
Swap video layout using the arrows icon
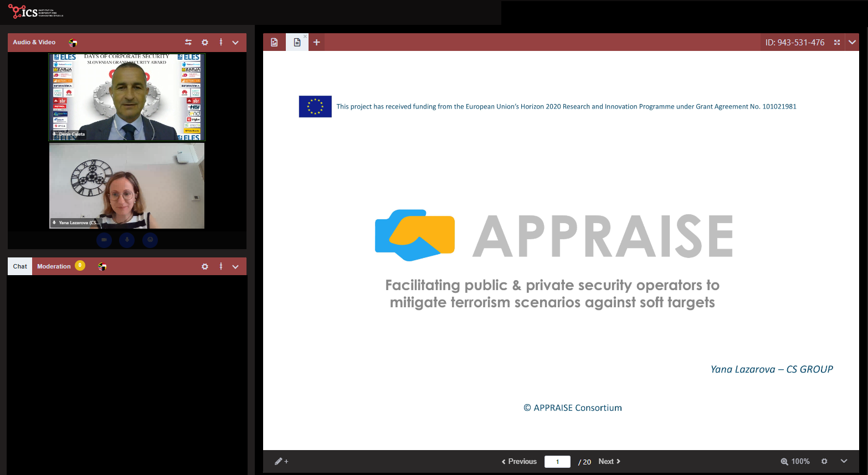pyautogui.click(x=188, y=42)
